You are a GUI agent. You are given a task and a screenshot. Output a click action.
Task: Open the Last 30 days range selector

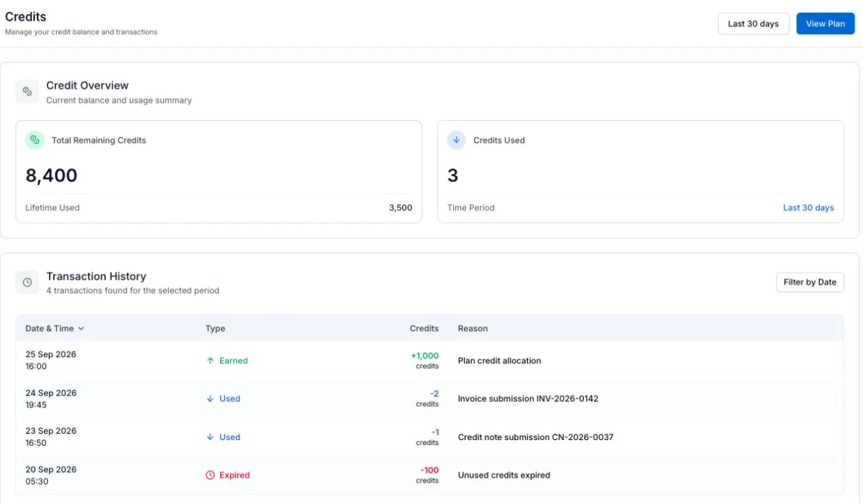tap(754, 23)
